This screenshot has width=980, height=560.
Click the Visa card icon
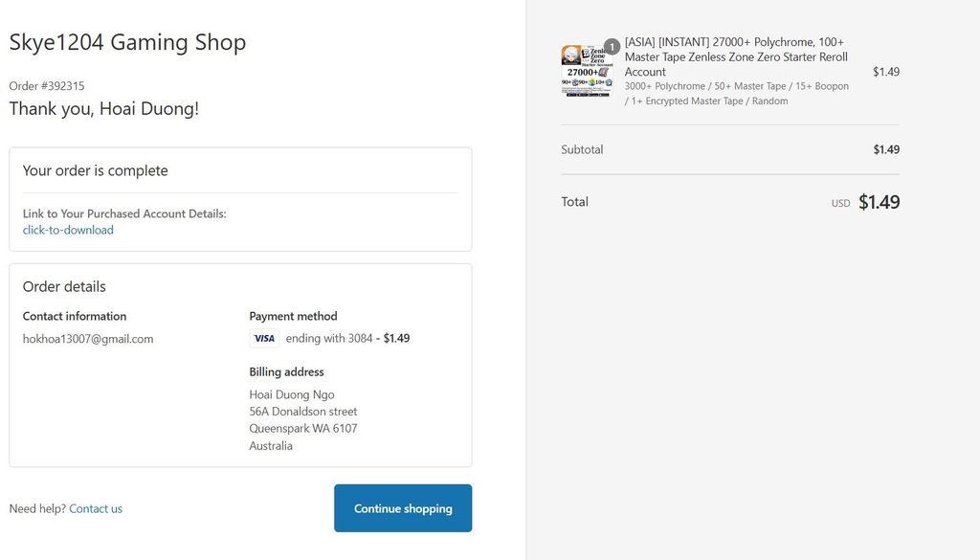264,338
